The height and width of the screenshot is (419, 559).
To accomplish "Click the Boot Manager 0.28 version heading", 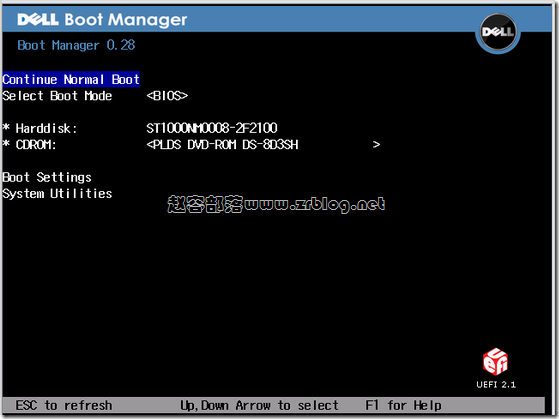I will click(x=76, y=45).
